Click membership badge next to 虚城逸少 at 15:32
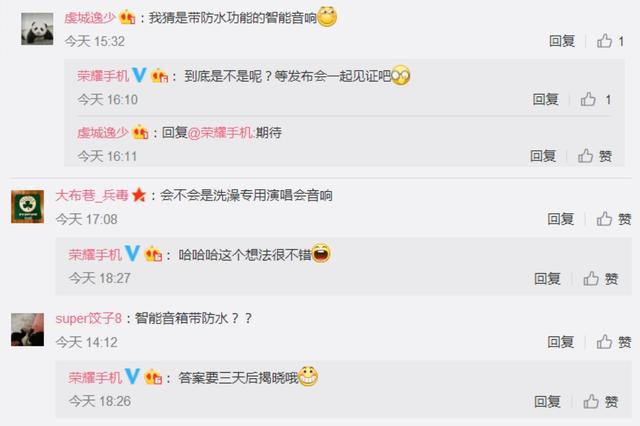 (x=127, y=17)
